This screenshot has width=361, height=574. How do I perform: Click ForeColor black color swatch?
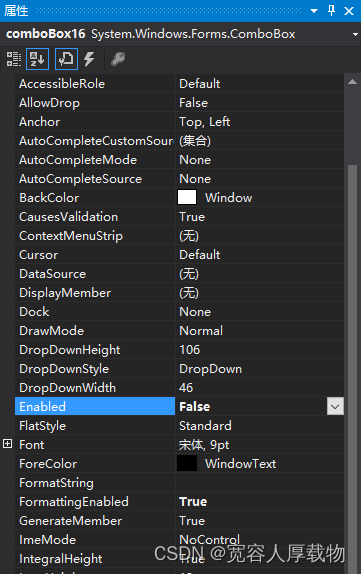(x=187, y=463)
